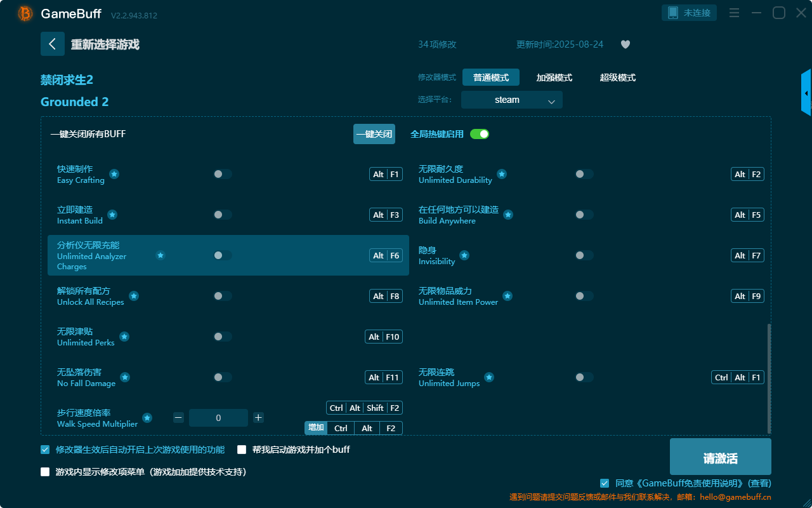
Task: Enable the No Fall Damage toggle
Action: pos(223,377)
